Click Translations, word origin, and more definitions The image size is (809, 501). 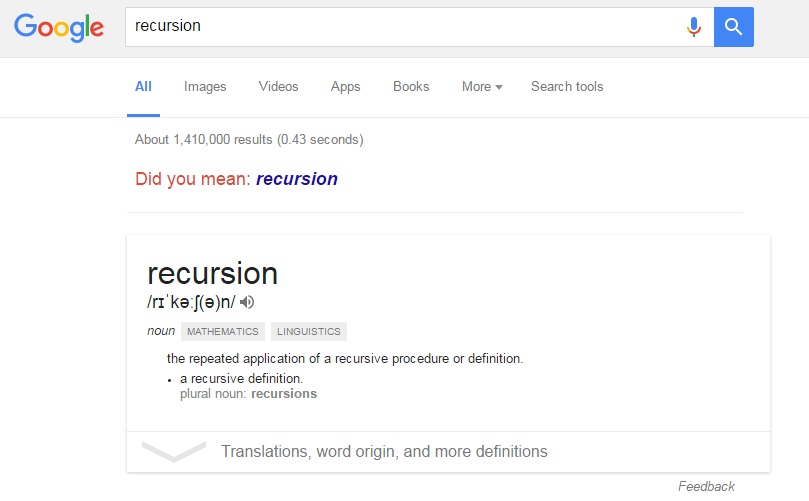click(384, 451)
